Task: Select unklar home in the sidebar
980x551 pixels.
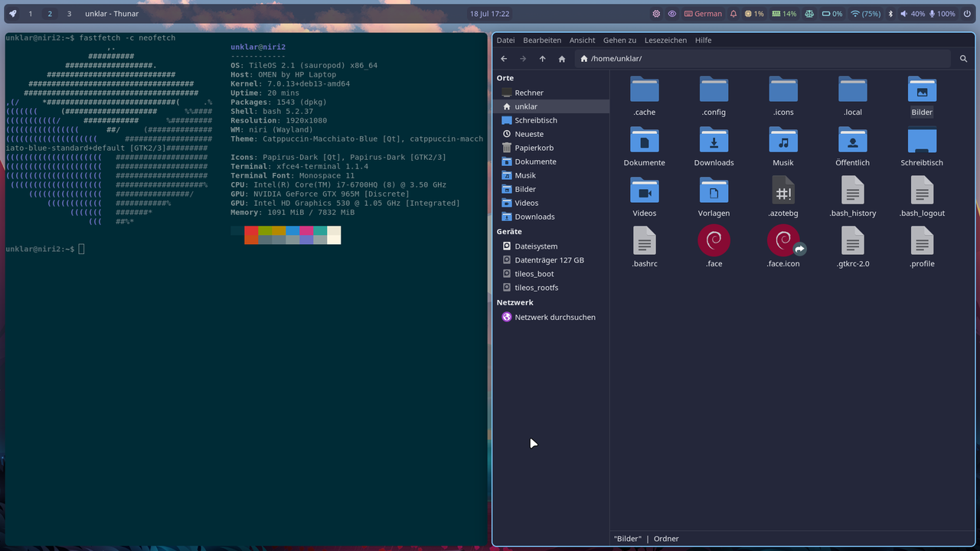Action: [551, 106]
